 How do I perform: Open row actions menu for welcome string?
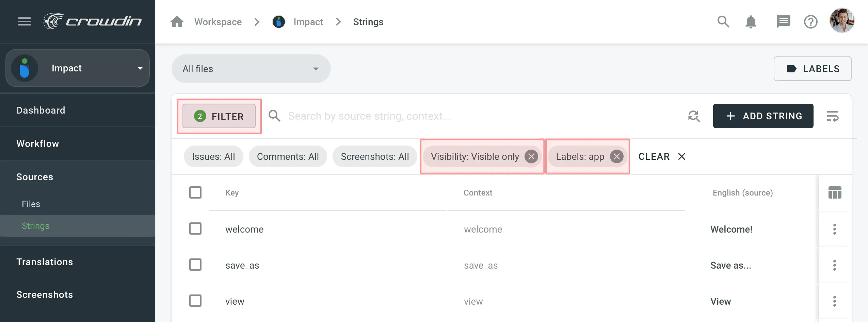click(834, 229)
